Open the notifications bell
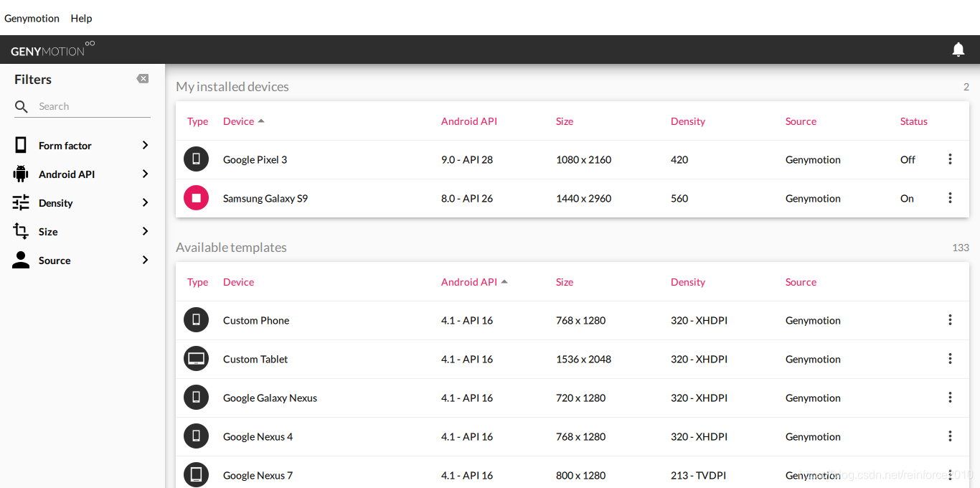This screenshot has width=980, height=488. [958, 50]
